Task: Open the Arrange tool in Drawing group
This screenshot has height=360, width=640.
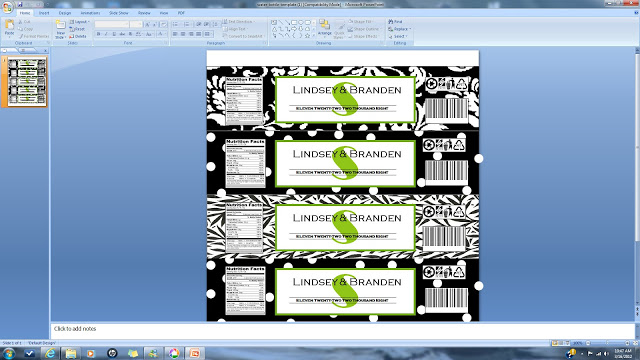Action: [324, 28]
